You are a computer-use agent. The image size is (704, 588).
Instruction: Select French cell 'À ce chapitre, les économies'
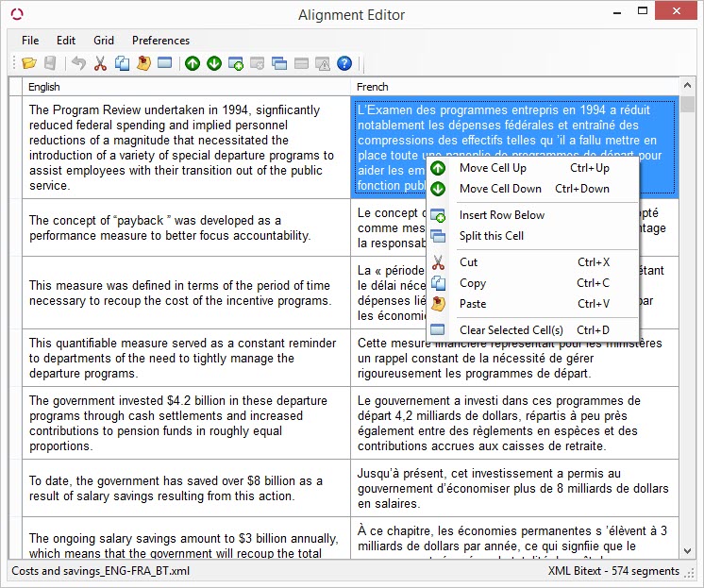(514, 538)
